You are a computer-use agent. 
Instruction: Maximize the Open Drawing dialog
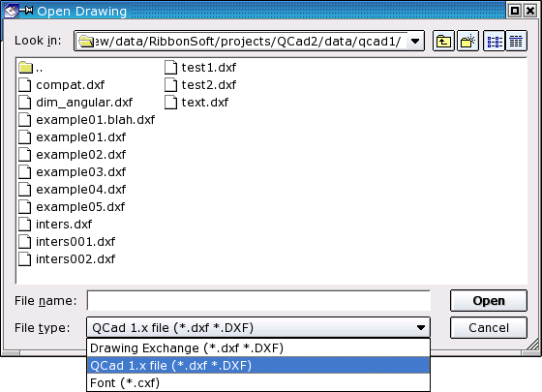515,11
